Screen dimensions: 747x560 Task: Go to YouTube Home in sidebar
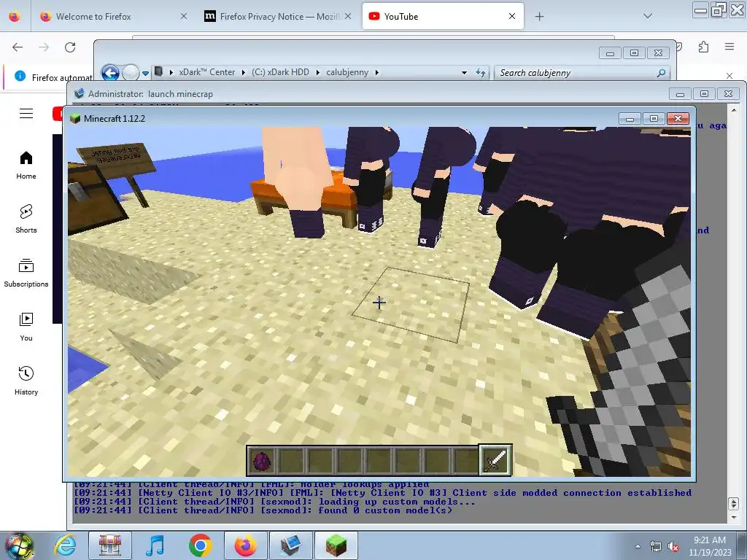(26, 166)
